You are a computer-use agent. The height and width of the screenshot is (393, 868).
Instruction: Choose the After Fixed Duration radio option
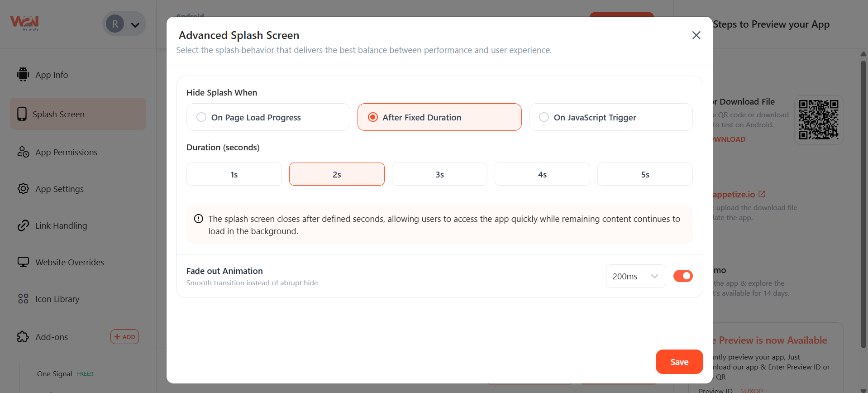click(373, 117)
